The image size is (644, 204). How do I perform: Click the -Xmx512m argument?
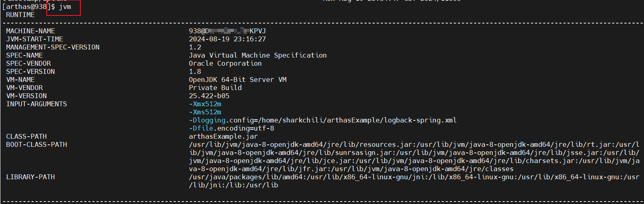coord(205,104)
